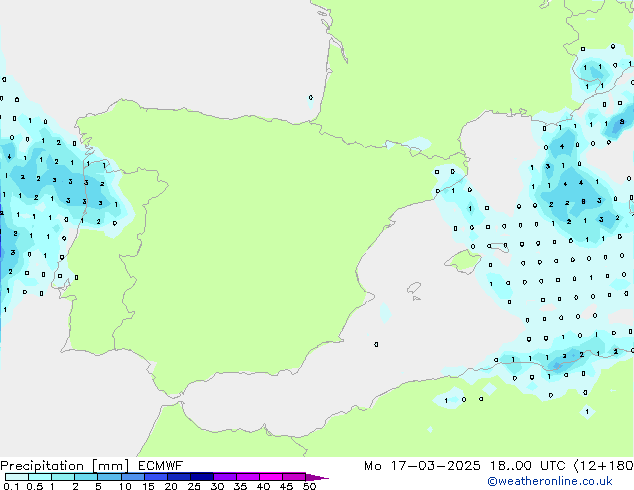Image resolution: width=634 pixels, height=490 pixels.
Task: Click legend swatch between 10 and 15
Action: click(x=135, y=478)
